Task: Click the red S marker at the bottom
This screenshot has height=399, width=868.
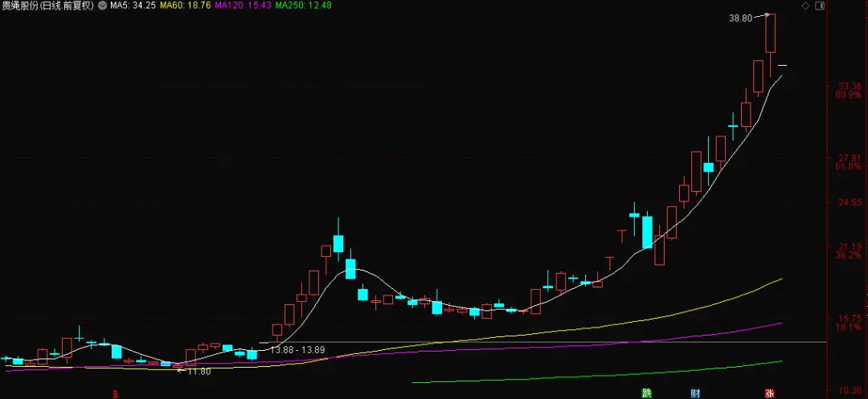Action: [115, 393]
